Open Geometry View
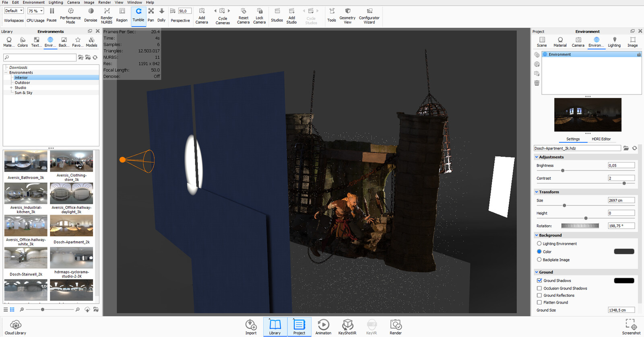Viewport: 644px width, 337px height. [347, 16]
